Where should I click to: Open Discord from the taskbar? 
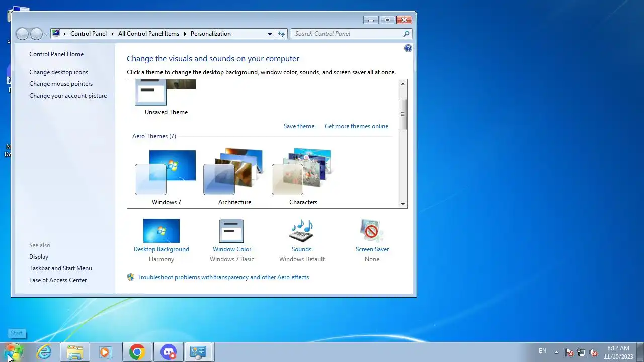point(168,352)
